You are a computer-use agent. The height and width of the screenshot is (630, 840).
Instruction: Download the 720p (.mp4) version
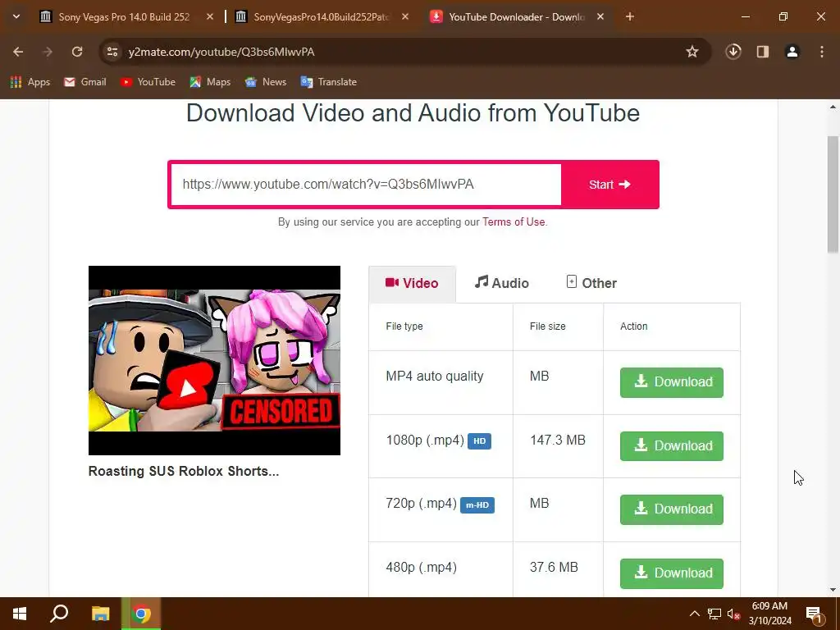pos(671,509)
